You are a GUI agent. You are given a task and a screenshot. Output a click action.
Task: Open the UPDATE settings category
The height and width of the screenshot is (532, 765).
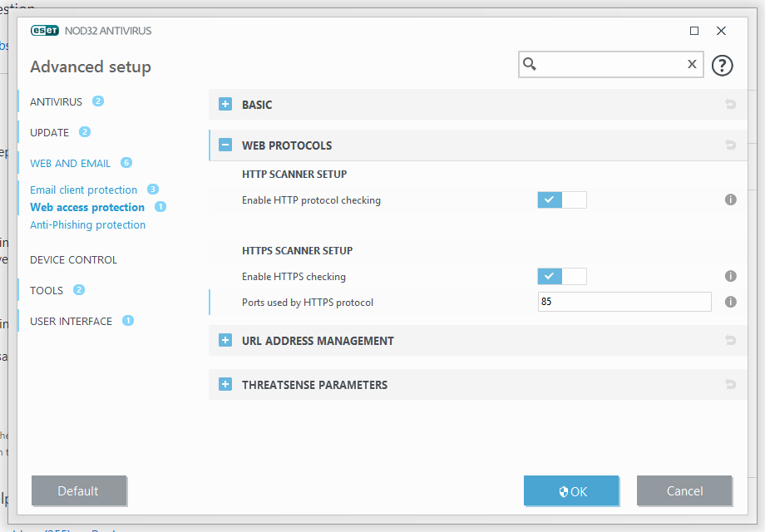49,133
